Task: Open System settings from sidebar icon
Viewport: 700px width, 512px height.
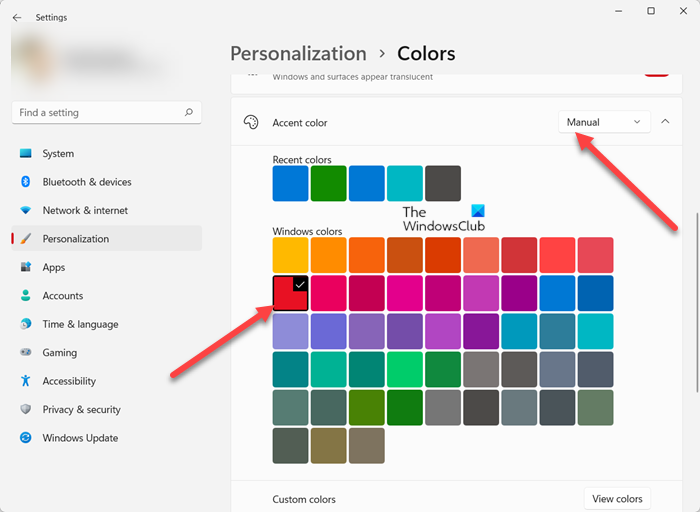Action: point(26,154)
